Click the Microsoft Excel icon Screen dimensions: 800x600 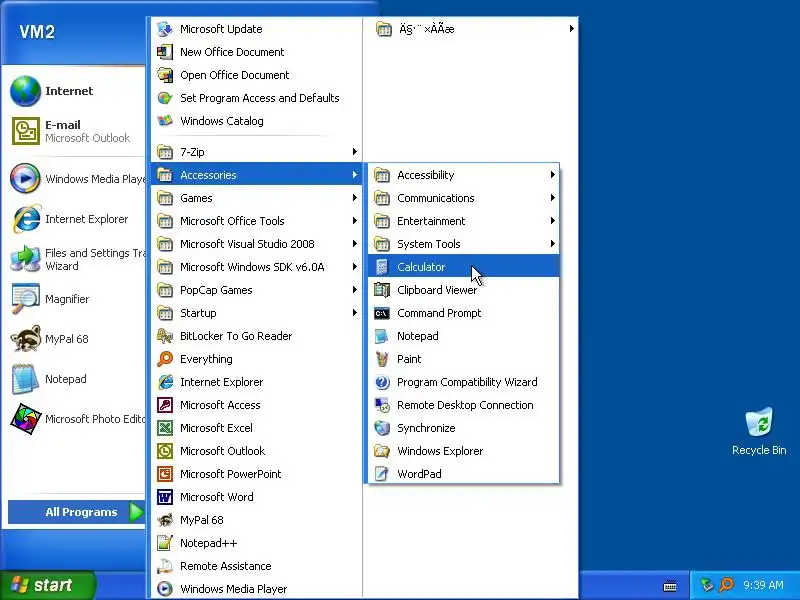pos(165,428)
